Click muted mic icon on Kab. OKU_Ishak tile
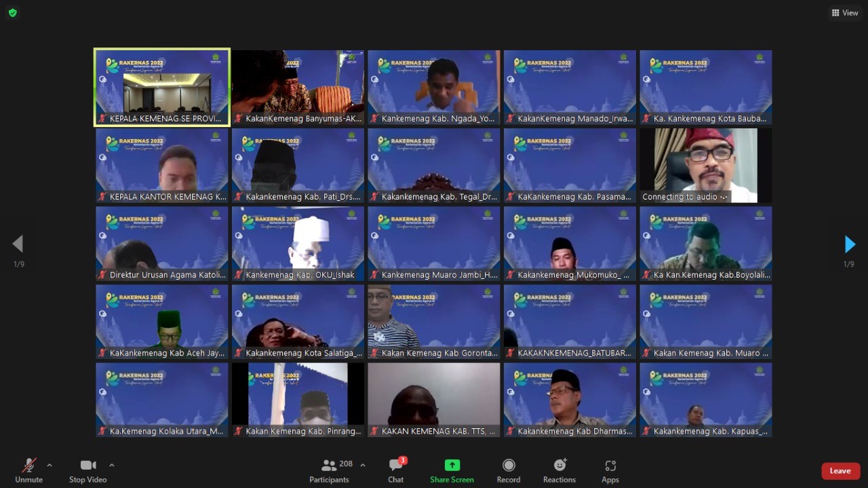This screenshot has width=868, height=488. point(239,275)
